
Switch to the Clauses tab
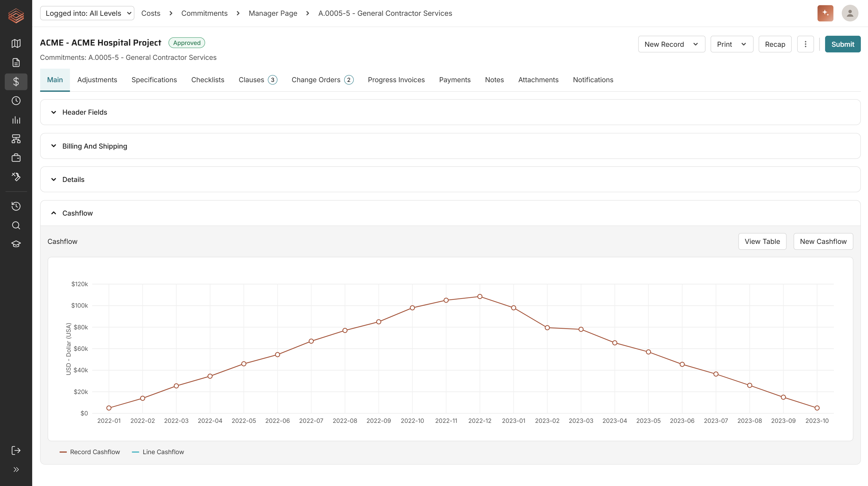coord(258,80)
